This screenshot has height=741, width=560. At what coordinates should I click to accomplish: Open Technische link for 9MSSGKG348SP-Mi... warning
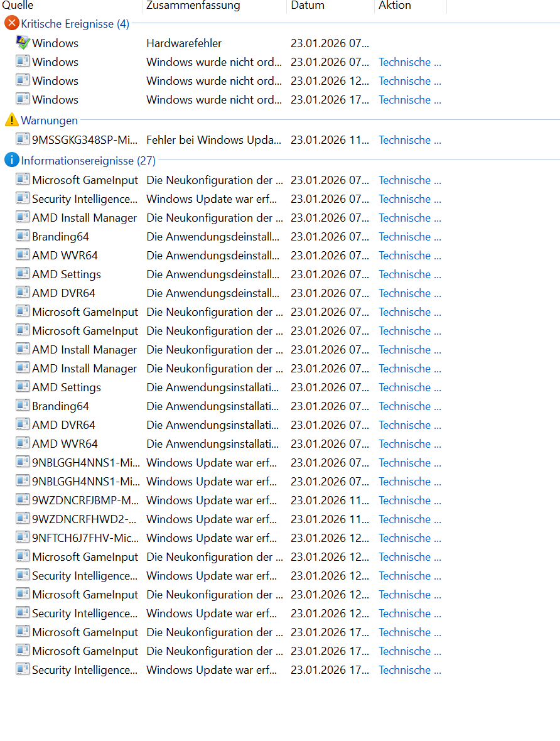[x=410, y=140]
